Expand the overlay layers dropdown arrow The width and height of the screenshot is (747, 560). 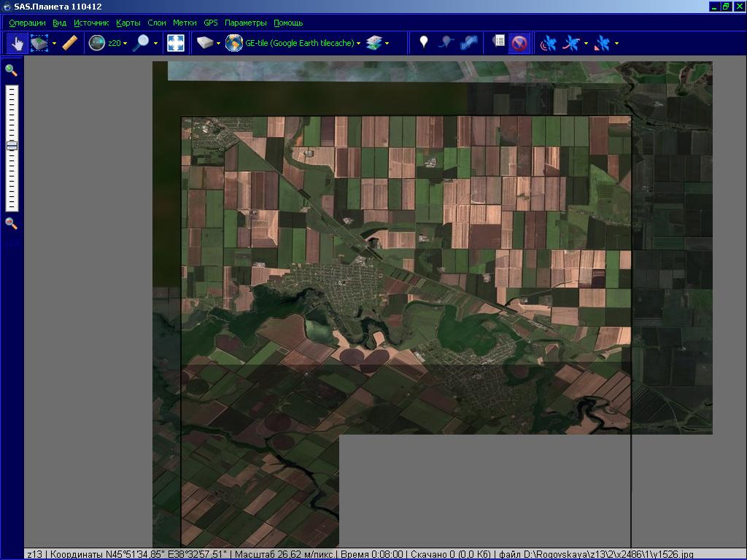click(387, 44)
